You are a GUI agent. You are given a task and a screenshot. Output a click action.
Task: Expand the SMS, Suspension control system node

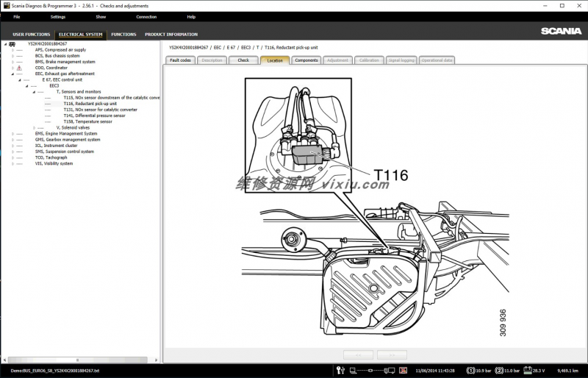pyautogui.click(x=12, y=151)
